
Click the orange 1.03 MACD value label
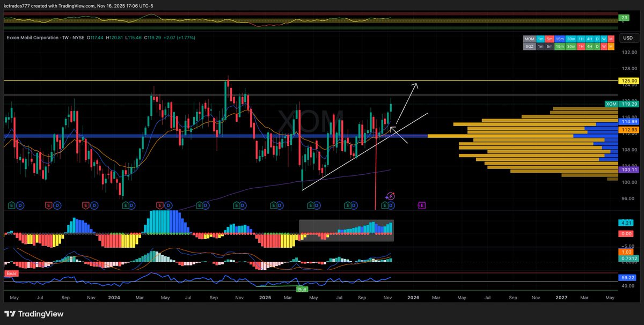click(626, 252)
